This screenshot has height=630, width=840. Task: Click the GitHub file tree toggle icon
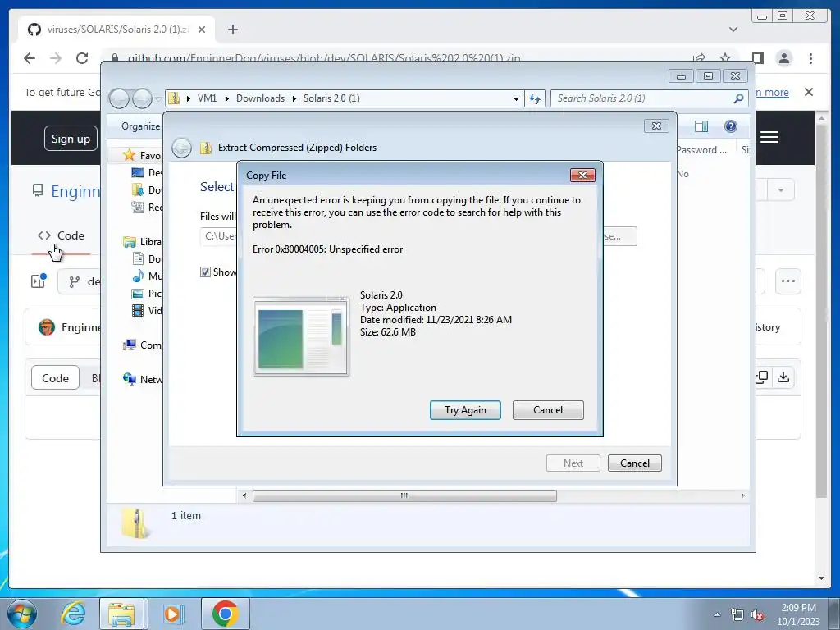pos(39,281)
